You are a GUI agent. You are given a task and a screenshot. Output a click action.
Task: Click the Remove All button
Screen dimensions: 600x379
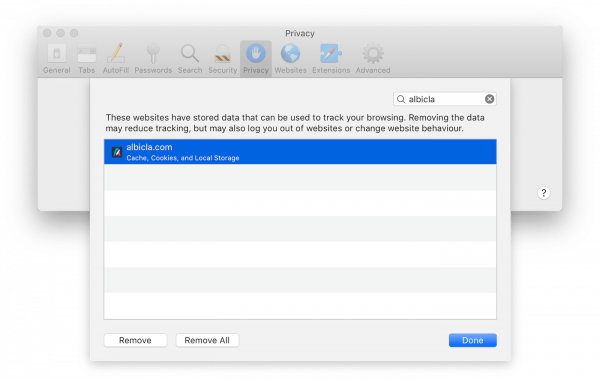coord(207,340)
